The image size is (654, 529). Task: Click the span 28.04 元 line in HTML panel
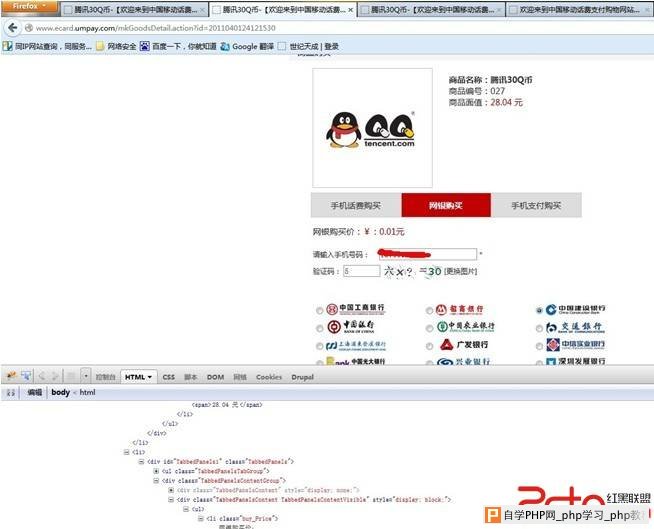pyautogui.click(x=227, y=405)
